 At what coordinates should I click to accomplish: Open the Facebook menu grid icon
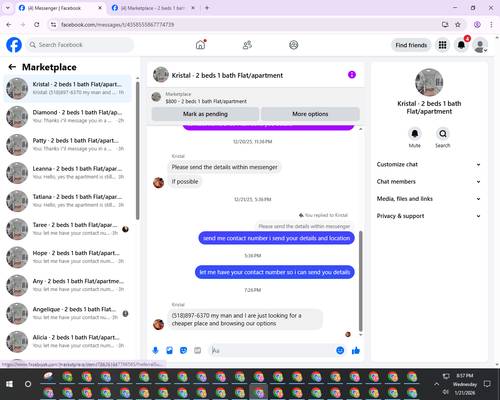pos(442,45)
